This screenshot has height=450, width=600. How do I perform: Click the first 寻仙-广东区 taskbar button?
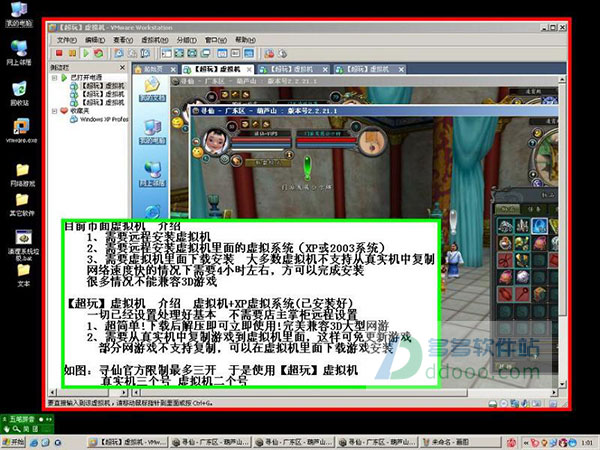click(210, 442)
